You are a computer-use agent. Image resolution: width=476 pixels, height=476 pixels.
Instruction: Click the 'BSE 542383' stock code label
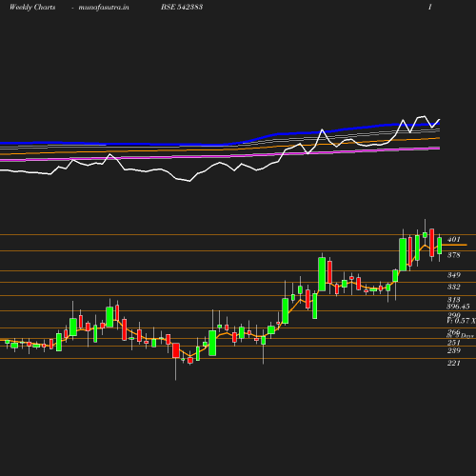(182, 7)
